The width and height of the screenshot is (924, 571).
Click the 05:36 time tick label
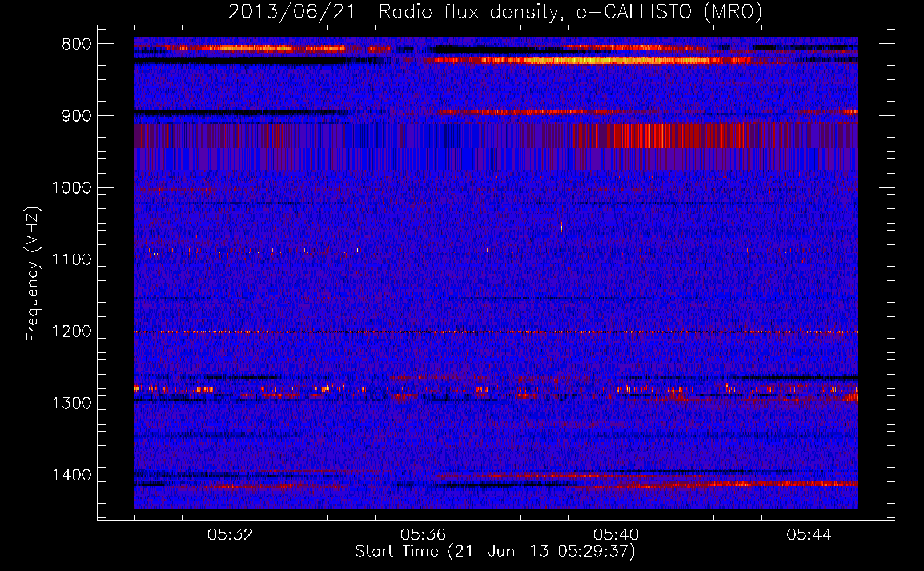[x=423, y=535]
